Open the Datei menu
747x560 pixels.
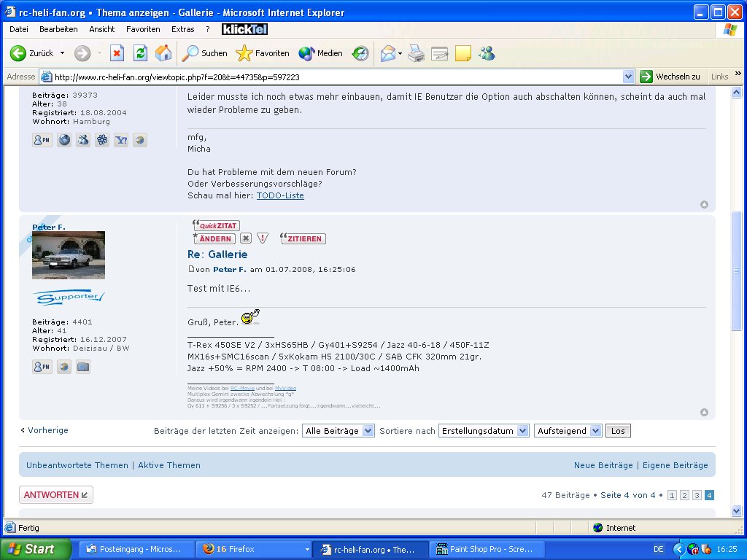click(x=18, y=29)
